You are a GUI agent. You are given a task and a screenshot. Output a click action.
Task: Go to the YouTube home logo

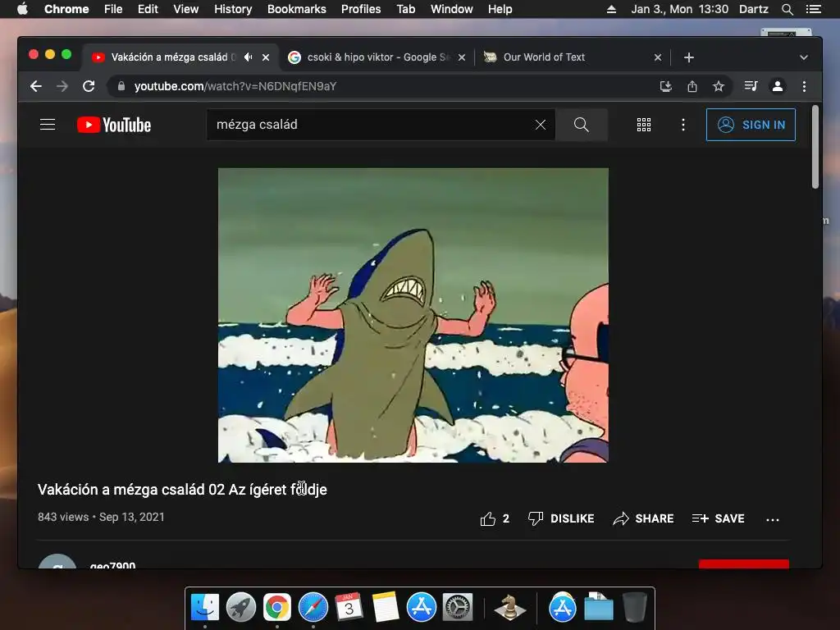(114, 125)
